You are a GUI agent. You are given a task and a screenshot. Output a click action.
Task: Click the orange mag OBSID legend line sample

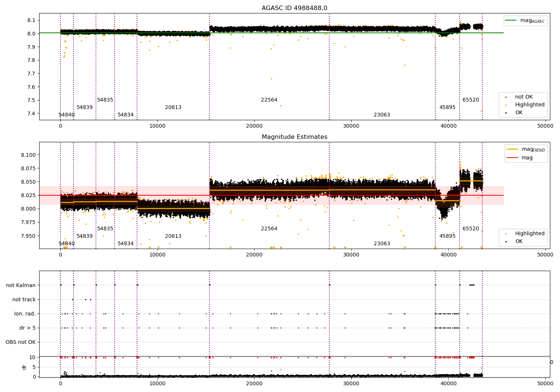coord(512,149)
